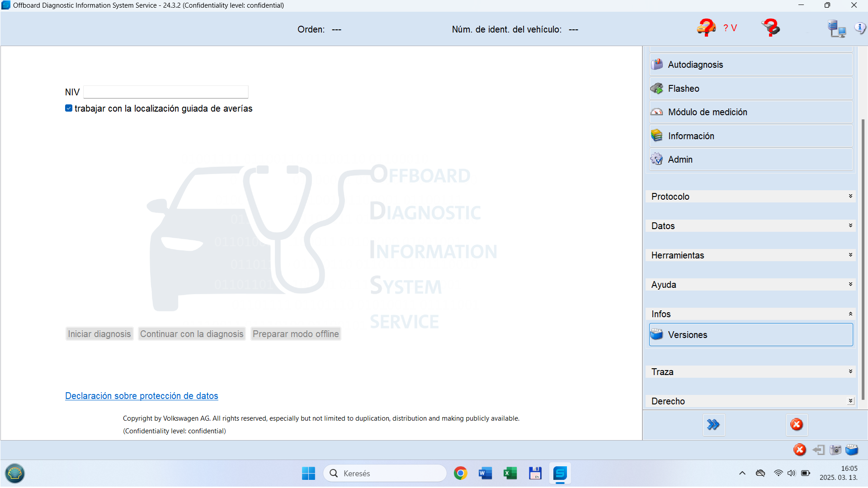Open the Información mode
The width and height of the screenshot is (868, 488).
click(x=751, y=136)
